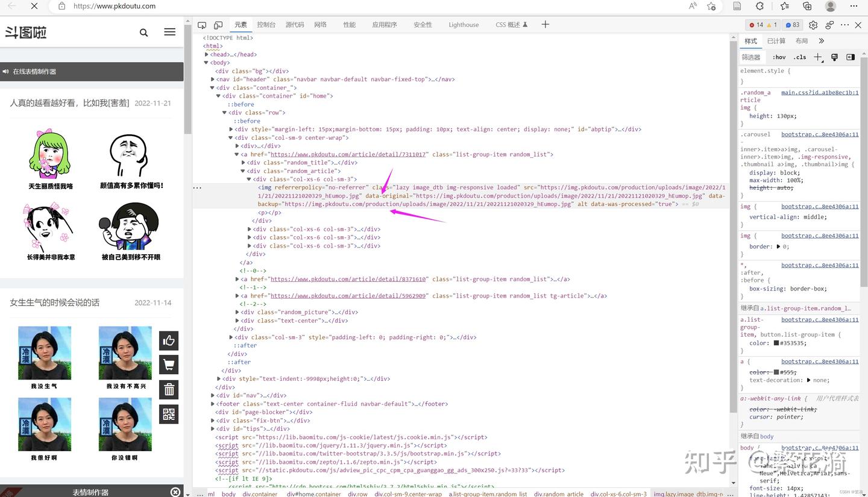Stop the page loading with the X button
Viewport: 868px width, 497px height.
coord(34,6)
